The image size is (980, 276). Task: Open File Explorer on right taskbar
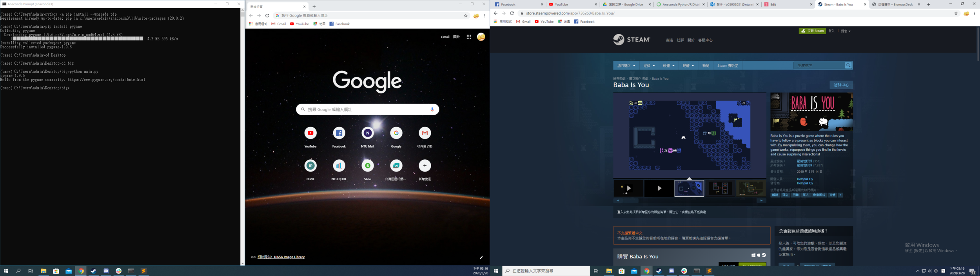tap(609, 271)
